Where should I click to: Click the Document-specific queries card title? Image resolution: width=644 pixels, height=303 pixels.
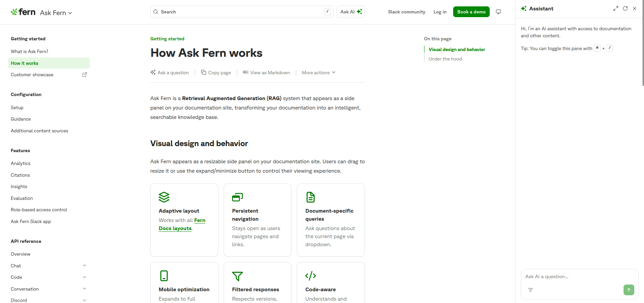point(329,215)
